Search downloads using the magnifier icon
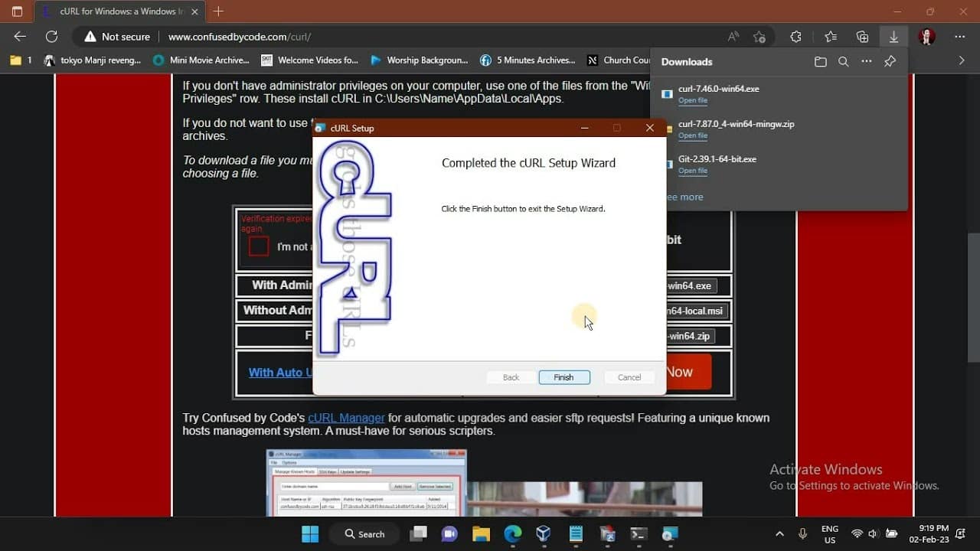Image resolution: width=980 pixels, height=551 pixels. (x=843, y=61)
